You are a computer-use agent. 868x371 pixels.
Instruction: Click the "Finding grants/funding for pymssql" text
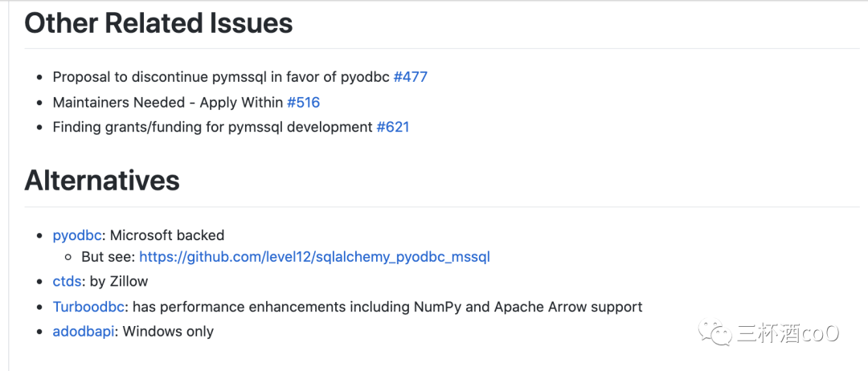[213, 127]
